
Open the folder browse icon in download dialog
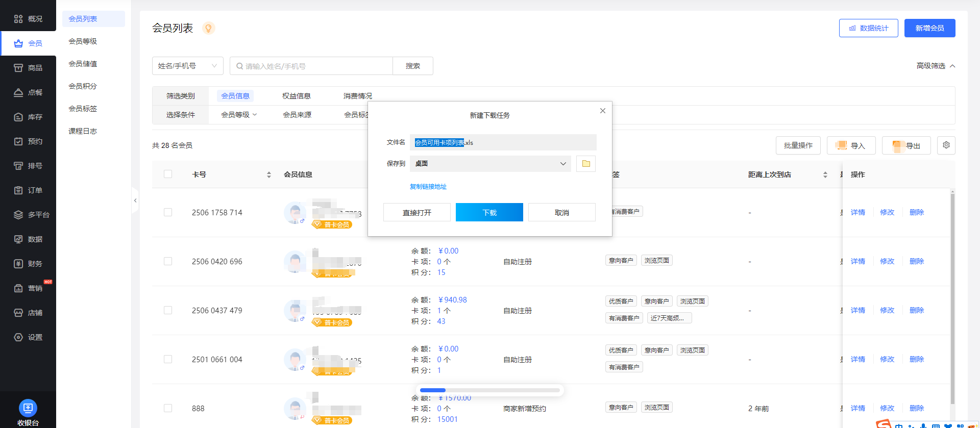tap(585, 164)
